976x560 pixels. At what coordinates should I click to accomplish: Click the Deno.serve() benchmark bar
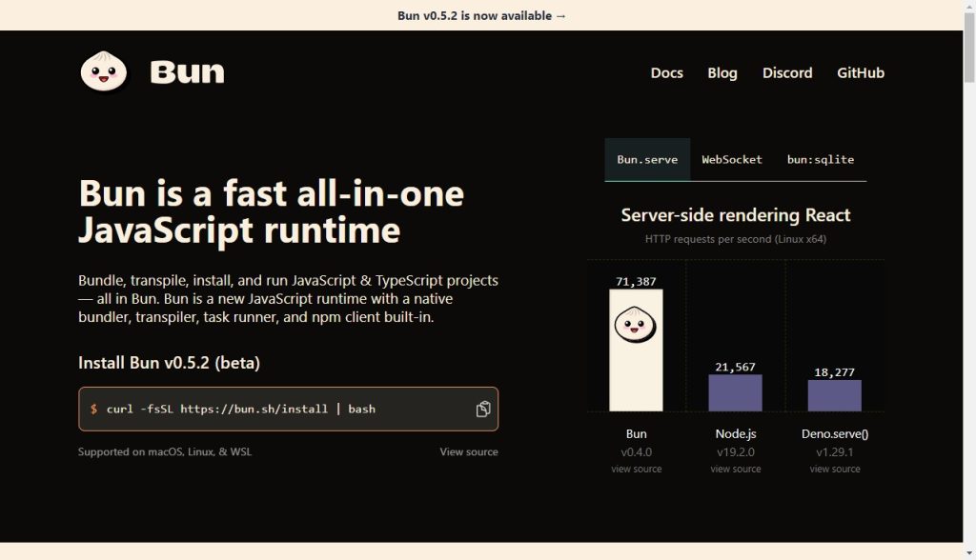[835, 396]
